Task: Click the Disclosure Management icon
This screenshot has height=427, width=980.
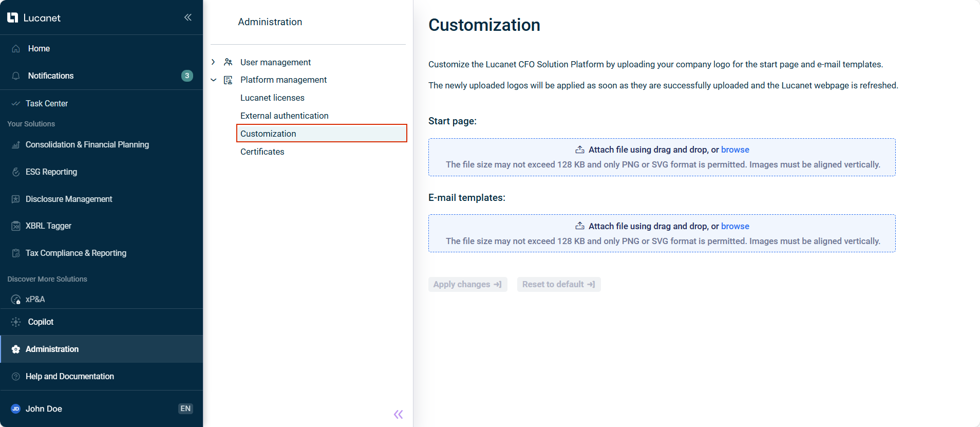Action: pos(16,199)
